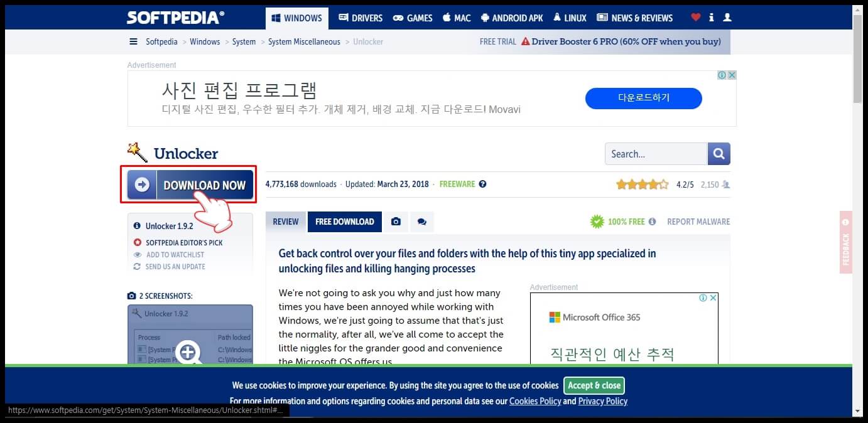Click the Unlocker wand icon
The width and height of the screenshot is (868, 423).
click(x=138, y=151)
